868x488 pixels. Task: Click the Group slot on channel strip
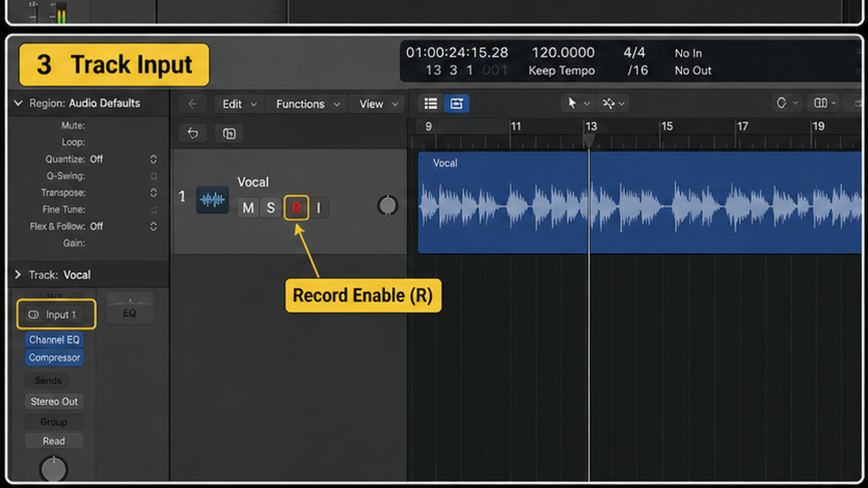(x=54, y=422)
